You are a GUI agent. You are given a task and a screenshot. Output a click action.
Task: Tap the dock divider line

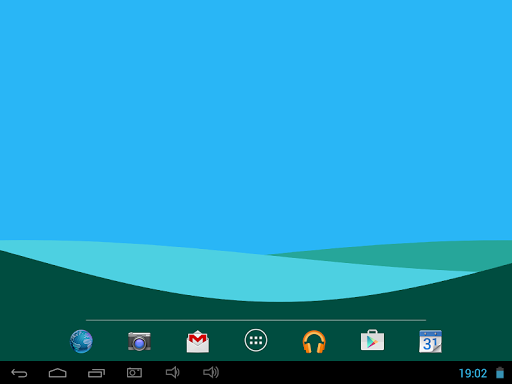coord(256,320)
